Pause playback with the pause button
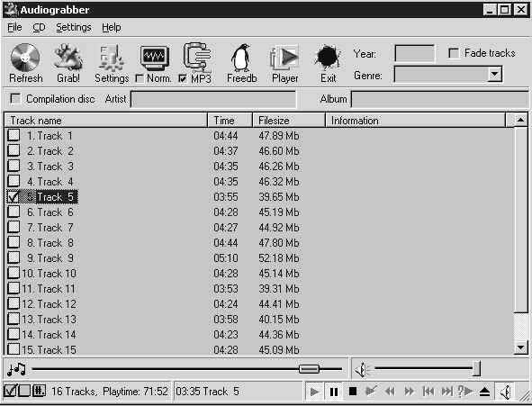The height and width of the screenshot is (406, 532). [334, 392]
